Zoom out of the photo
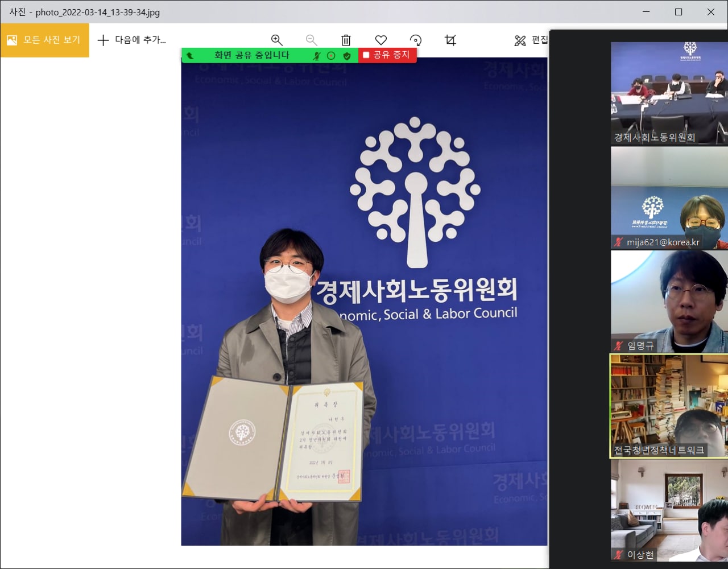The height and width of the screenshot is (569, 728). [x=311, y=40]
